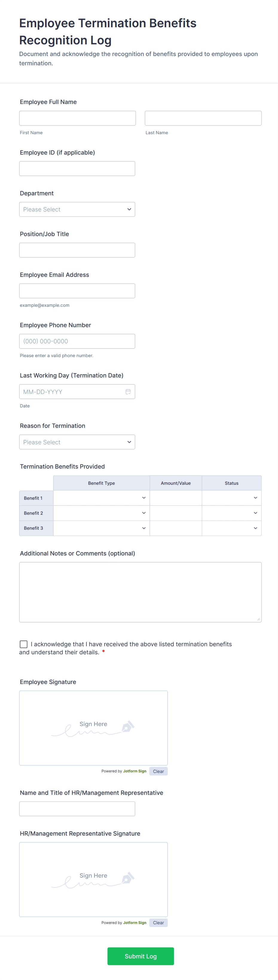Click the Employee Phone Number field
278x980 pixels.
click(x=77, y=341)
